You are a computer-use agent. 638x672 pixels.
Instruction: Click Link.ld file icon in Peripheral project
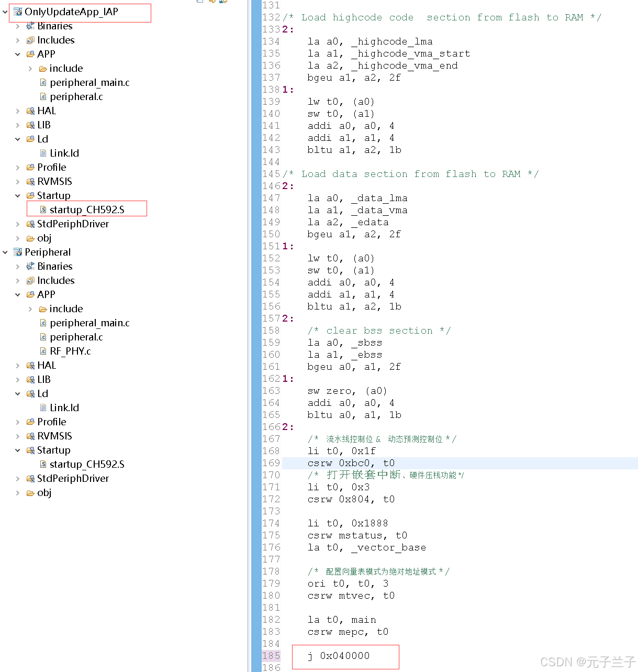point(43,407)
